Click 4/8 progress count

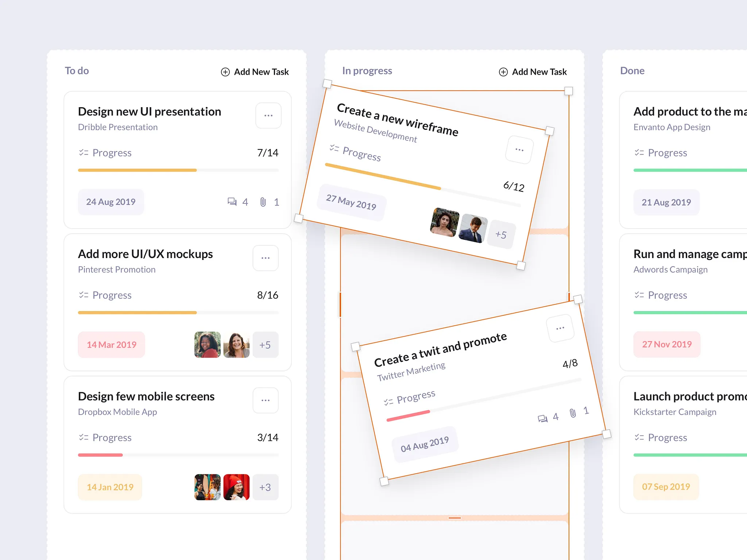pos(570,363)
